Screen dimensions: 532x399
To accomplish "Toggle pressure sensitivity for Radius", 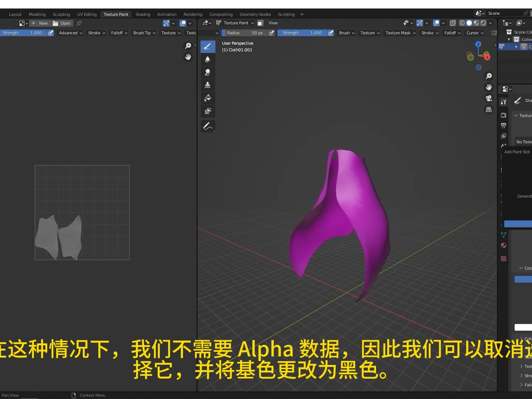I will click(272, 33).
